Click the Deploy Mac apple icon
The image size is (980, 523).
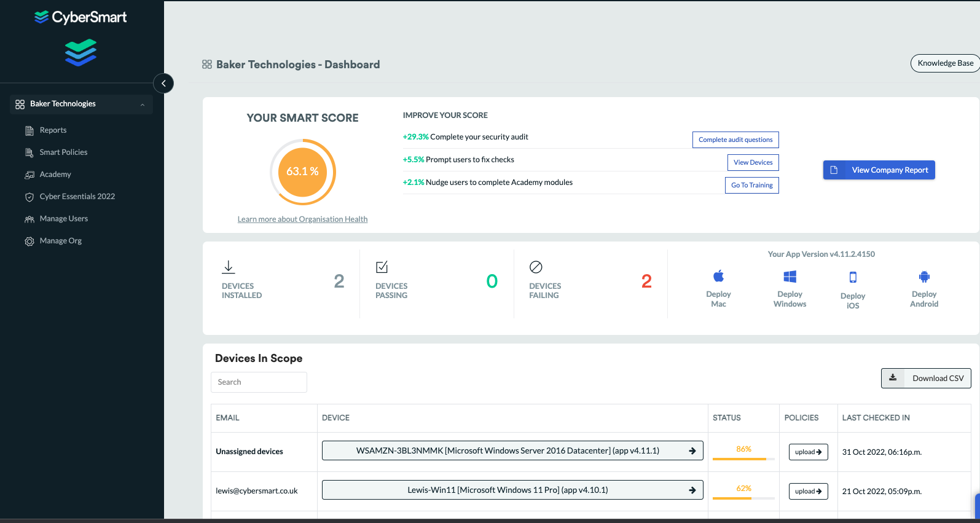click(718, 276)
